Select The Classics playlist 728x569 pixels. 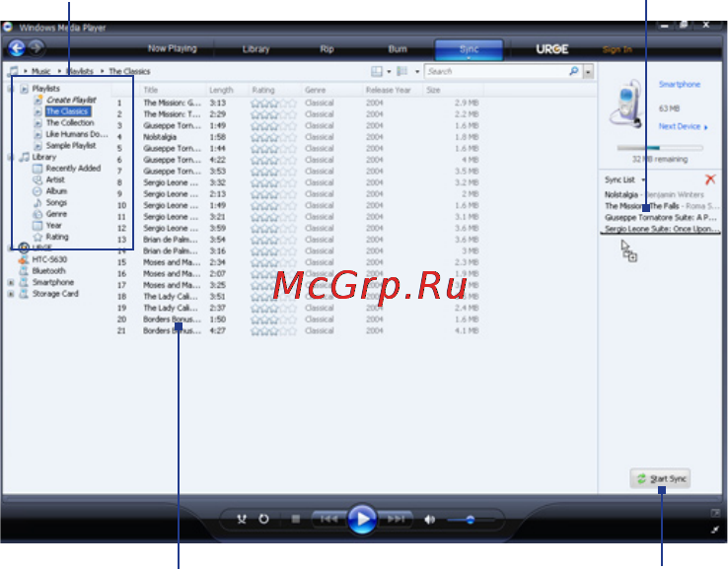(x=67, y=111)
